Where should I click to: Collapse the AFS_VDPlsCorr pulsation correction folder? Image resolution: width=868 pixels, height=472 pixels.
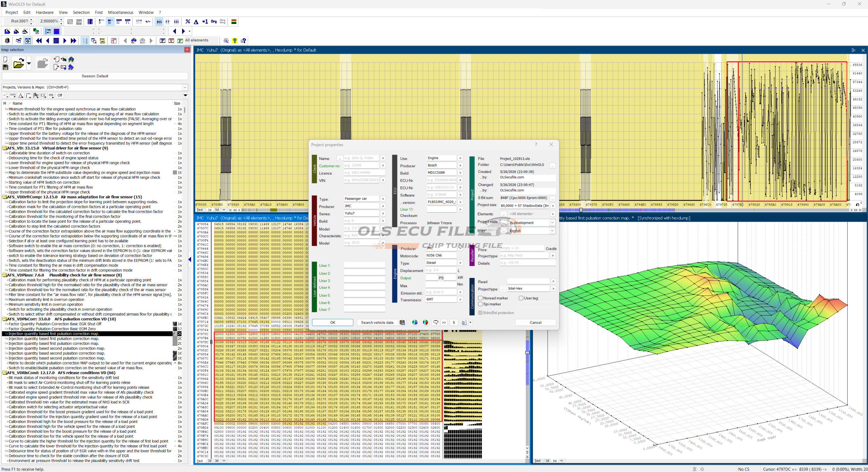[x=5, y=319]
